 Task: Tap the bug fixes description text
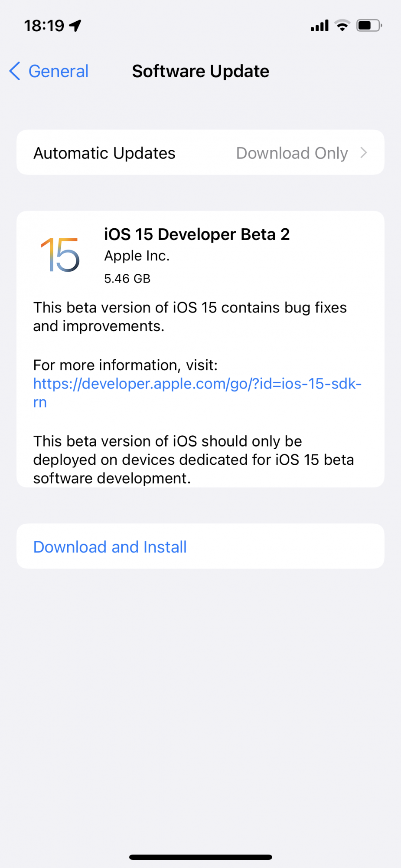(x=190, y=317)
